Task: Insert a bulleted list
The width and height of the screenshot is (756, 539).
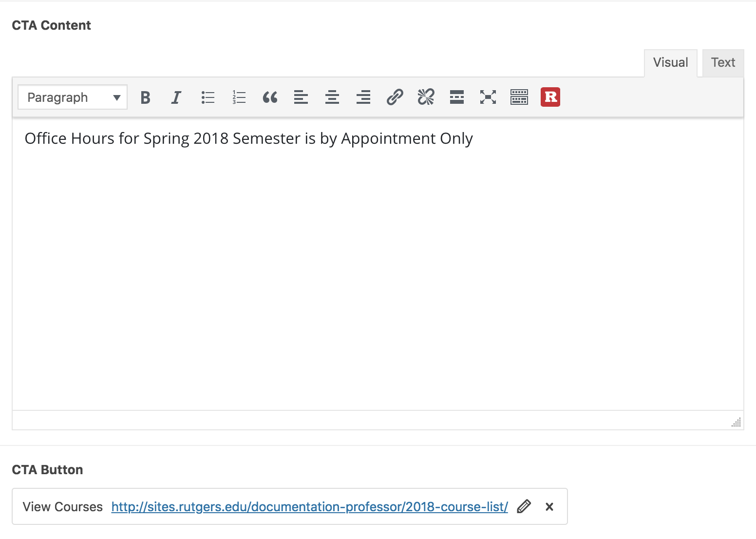Action: [x=208, y=97]
